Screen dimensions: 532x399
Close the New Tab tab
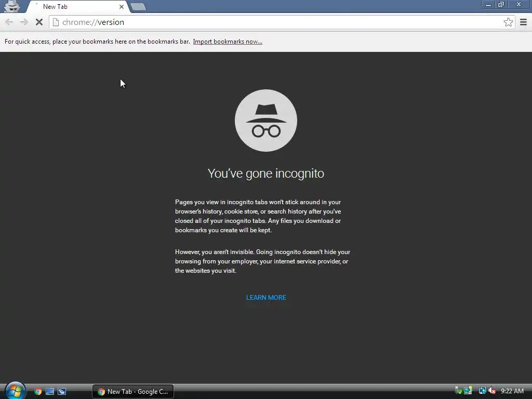coord(122,7)
